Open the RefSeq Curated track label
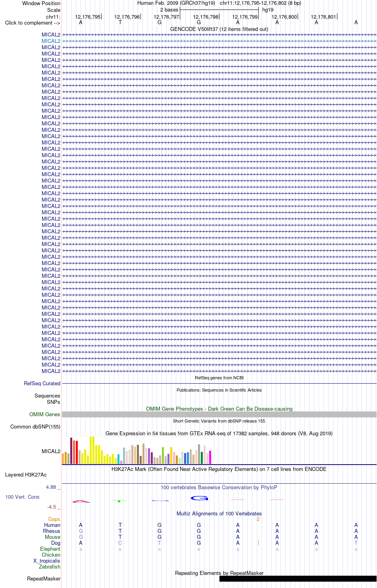Viewport: 377px width, 588px height. [42, 383]
